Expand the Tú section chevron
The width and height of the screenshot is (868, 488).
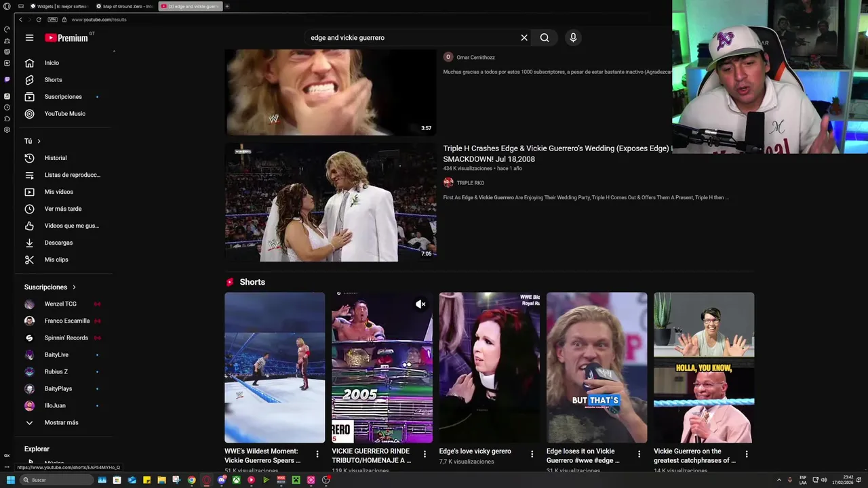39,141
